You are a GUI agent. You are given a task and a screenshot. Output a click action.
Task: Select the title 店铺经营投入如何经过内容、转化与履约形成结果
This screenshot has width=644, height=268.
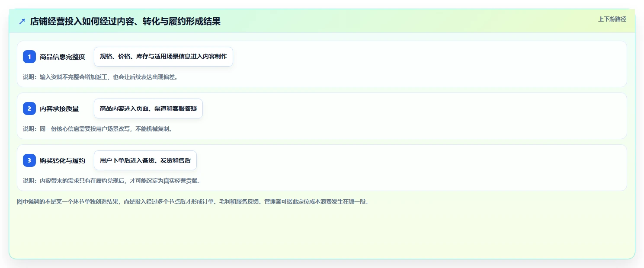pos(125,21)
